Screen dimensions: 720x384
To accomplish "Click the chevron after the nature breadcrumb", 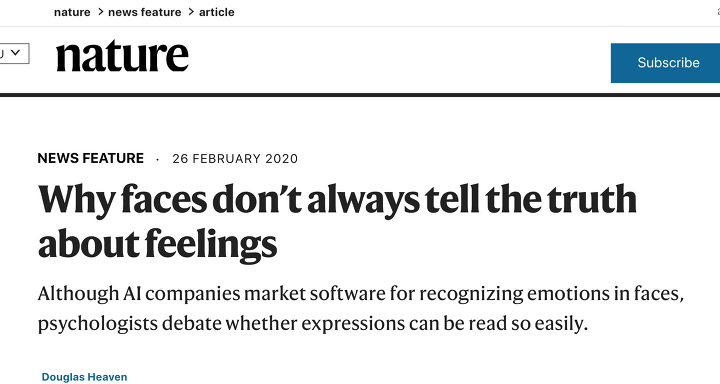I will click(101, 12).
